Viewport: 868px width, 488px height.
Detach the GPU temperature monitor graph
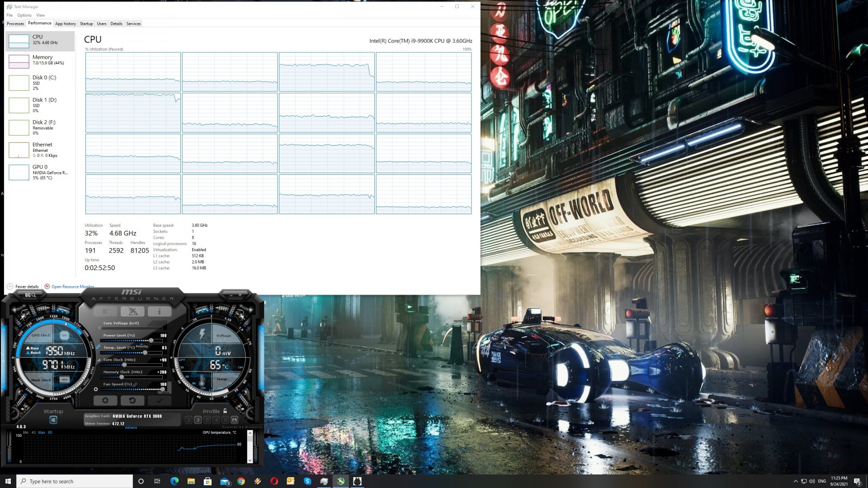click(x=131, y=427)
